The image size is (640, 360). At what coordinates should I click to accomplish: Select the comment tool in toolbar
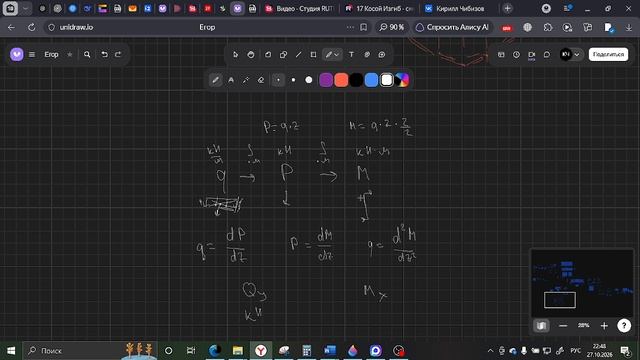(382, 55)
